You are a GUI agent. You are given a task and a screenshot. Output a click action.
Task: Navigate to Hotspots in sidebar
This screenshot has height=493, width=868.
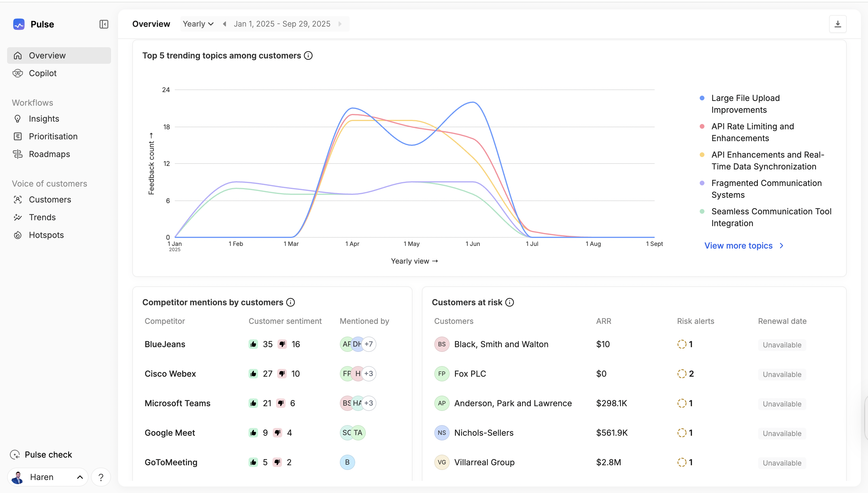(x=46, y=235)
